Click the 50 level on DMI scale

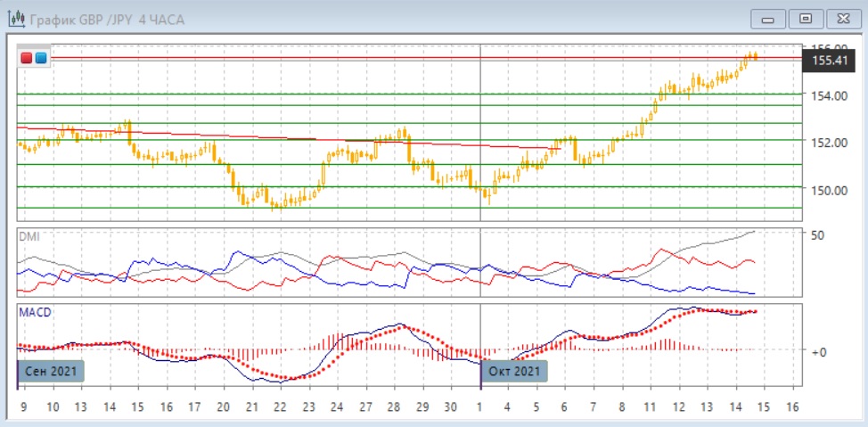click(x=815, y=234)
